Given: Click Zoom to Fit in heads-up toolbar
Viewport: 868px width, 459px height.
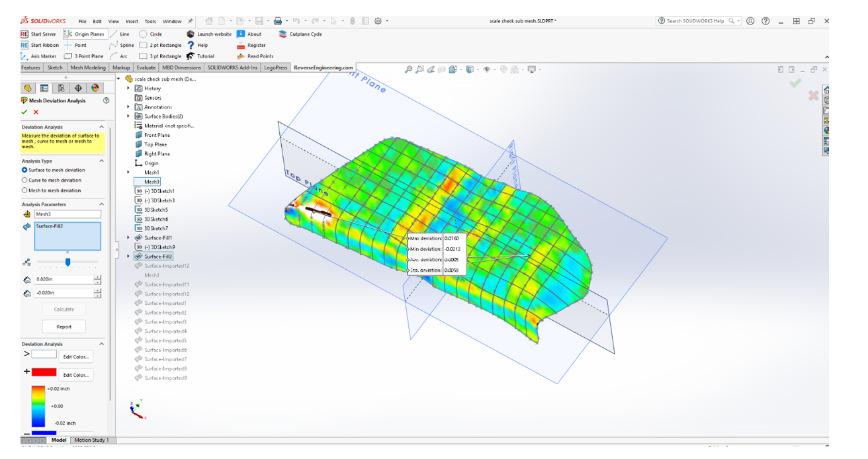Looking at the screenshot, I should tap(408, 69).
